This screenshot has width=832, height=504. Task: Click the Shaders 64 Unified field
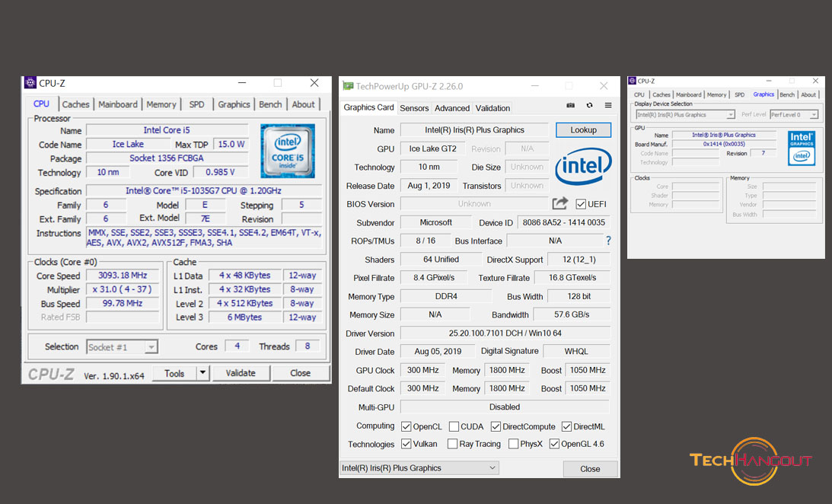tap(441, 260)
